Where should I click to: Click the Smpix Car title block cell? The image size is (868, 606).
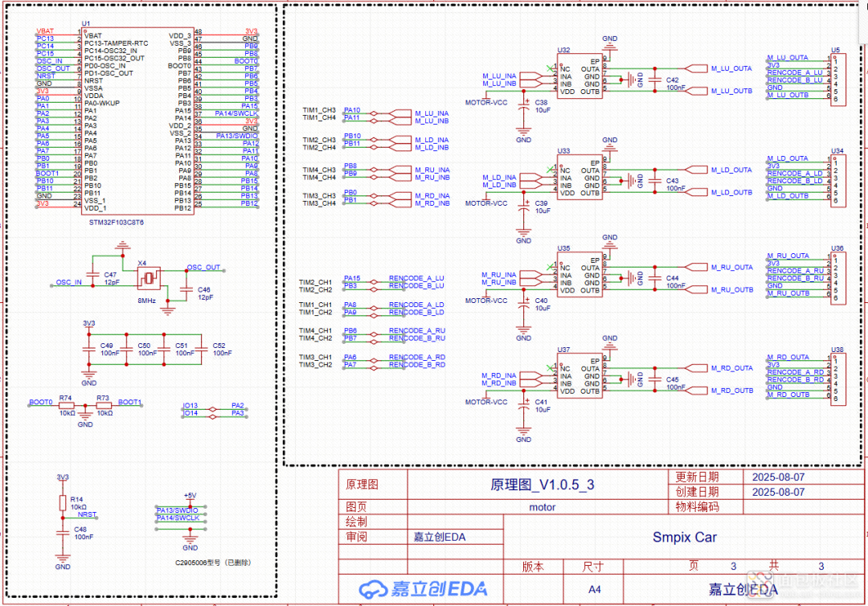point(684,537)
